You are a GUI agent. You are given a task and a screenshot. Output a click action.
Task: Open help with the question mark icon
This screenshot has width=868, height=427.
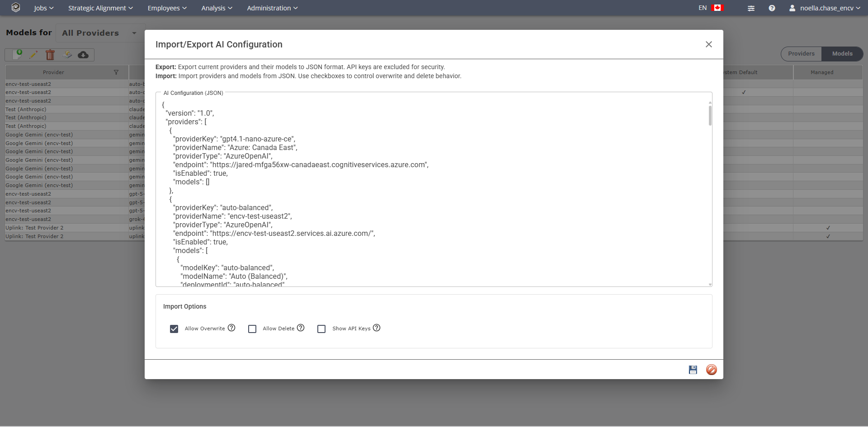[x=772, y=8]
